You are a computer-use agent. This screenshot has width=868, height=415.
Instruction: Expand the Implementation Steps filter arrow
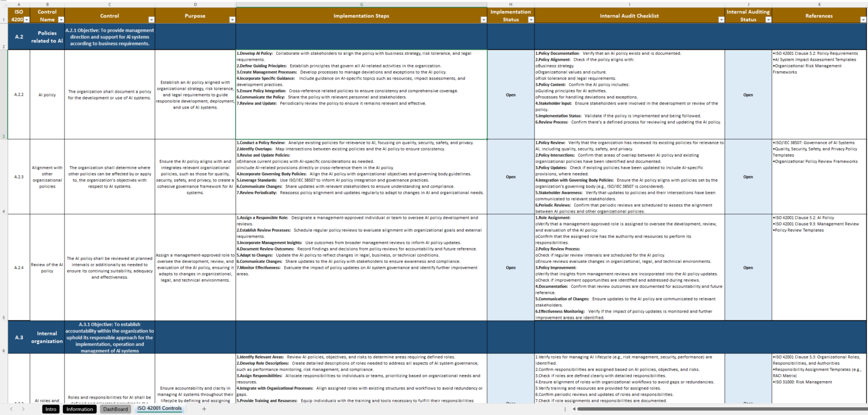click(x=483, y=20)
